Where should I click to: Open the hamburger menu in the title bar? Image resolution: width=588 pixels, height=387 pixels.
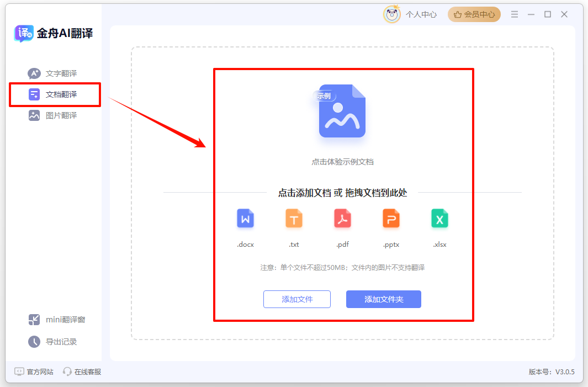(514, 14)
